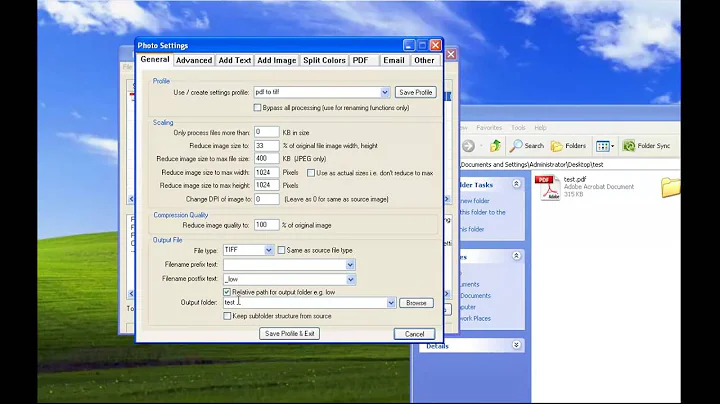Viewport: 720px width, 404px height.
Task: Click the Change DPI of image field
Action: [x=266, y=199]
